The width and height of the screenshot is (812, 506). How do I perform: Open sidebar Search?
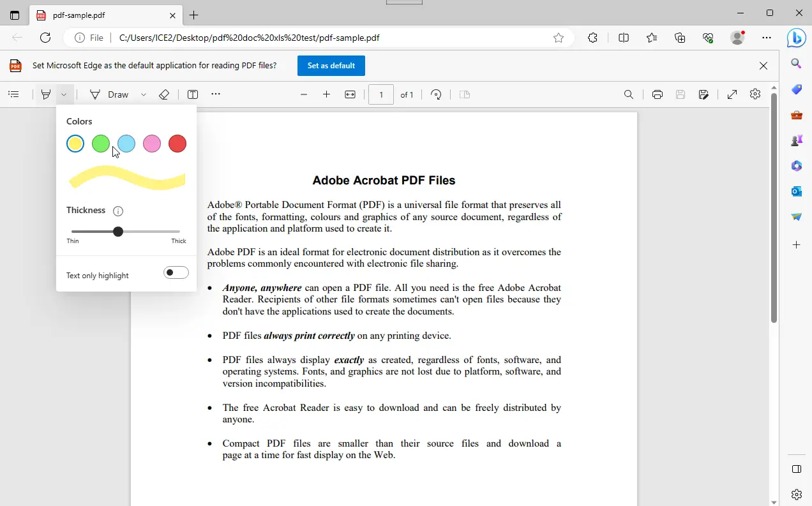coord(797,63)
